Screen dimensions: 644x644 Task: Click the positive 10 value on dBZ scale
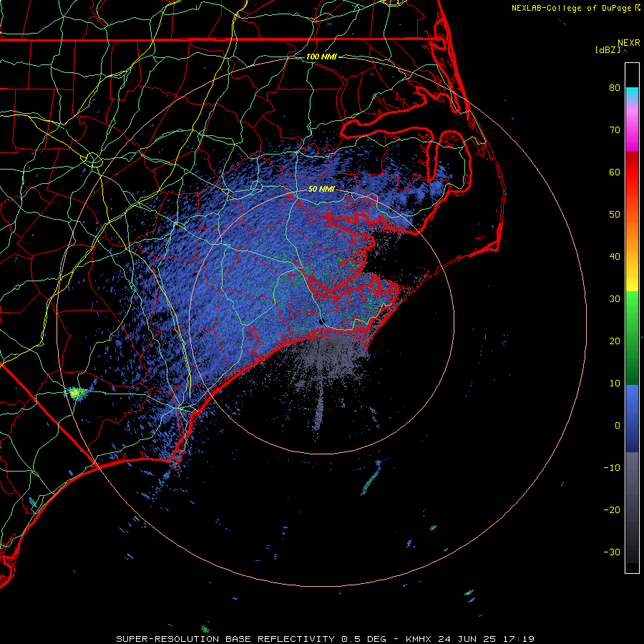pos(615,384)
